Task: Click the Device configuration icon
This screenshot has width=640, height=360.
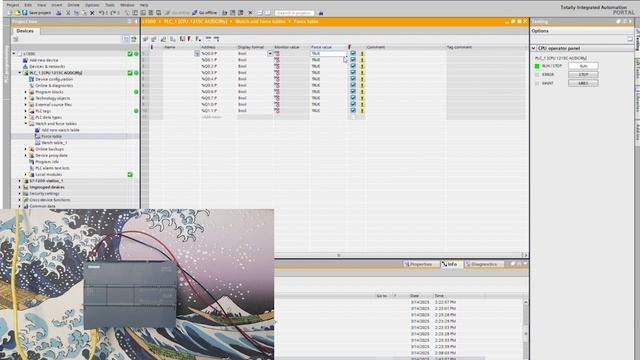Action: pos(31,79)
